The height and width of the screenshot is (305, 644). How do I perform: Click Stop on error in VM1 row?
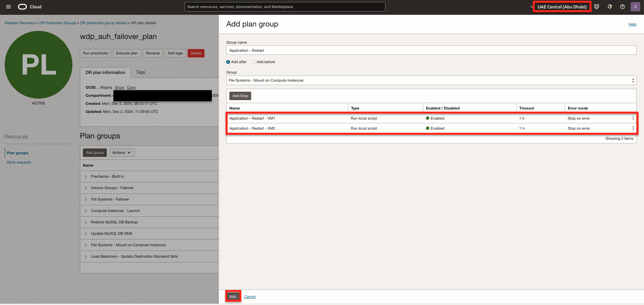click(579, 118)
